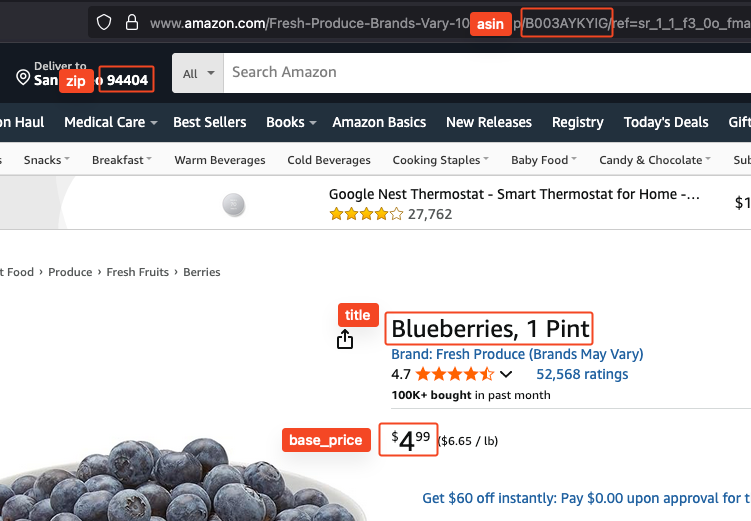Image resolution: width=751 pixels, height=521 pixels.
Task: Click the padlock site security icon
Action: point(131,22)
